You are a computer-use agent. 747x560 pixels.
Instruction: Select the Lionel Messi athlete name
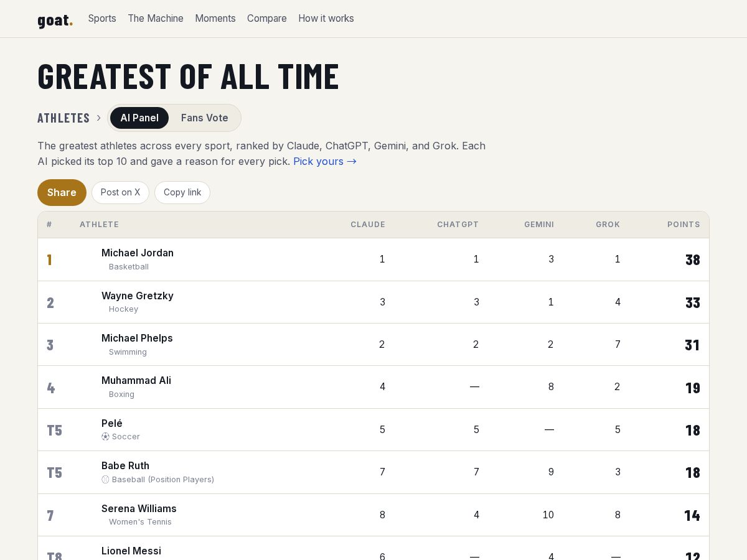(x=131, y=551)
